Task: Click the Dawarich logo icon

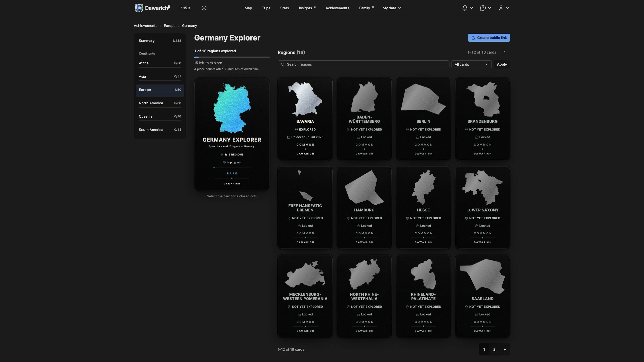Action: tap(139, 8)
